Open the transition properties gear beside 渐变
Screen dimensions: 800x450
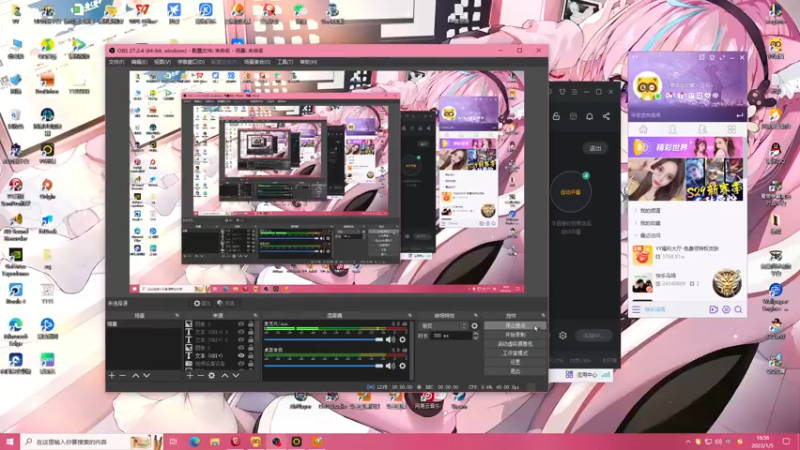coord(474,326)
